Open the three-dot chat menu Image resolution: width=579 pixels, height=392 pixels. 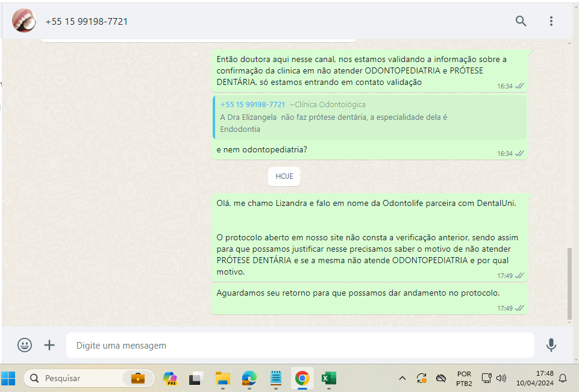tap(551, 21)
